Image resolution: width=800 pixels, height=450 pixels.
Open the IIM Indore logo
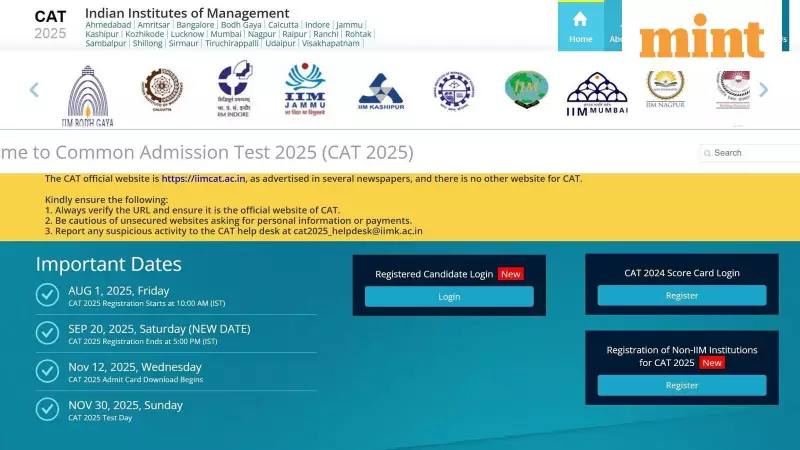point(234,89)
